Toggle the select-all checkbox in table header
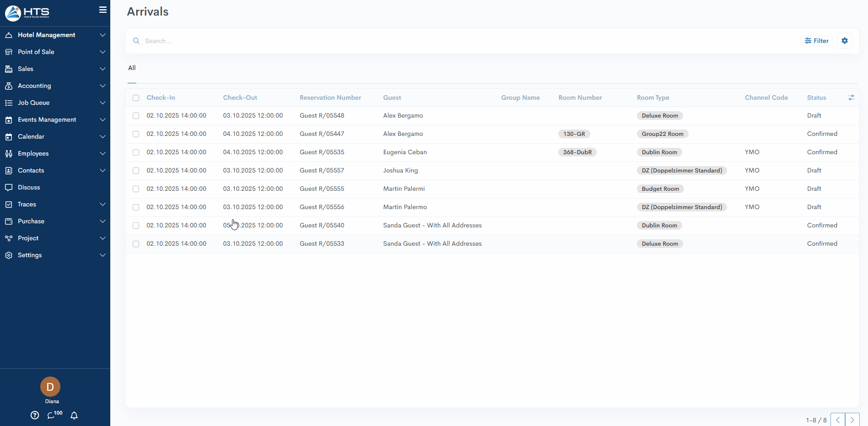This screenshot has height=426, width=868. [x=136, y=97]
